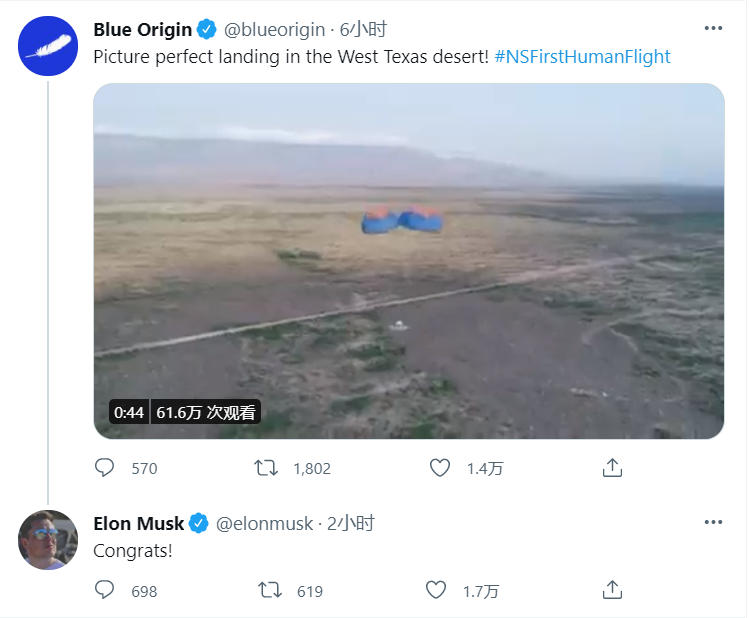Share Elon Musk's Congrats tweet
749x618 pixels.
(612, 590)
